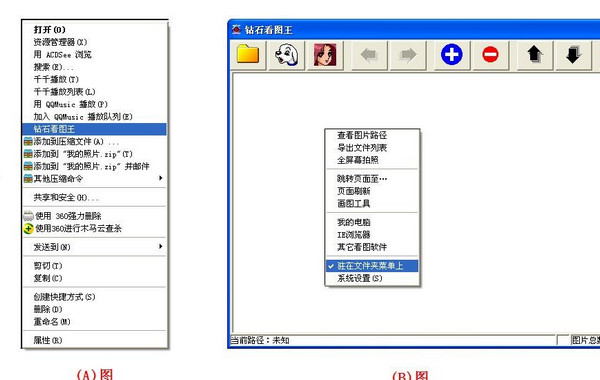The width and height of the screenshot is (600, 380).
Task: Open 画图工具
Action: tap(372, 204)
